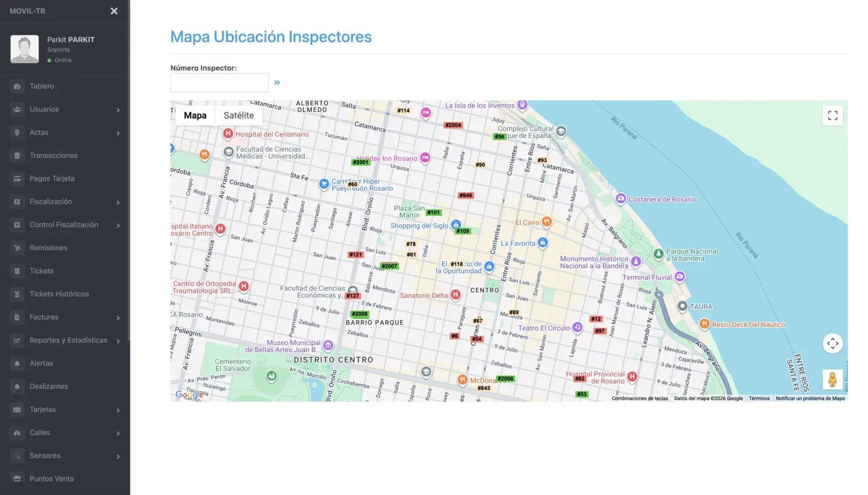Click Combinaciones de teclas map button

pyautogui.click(x=640, y=398)
